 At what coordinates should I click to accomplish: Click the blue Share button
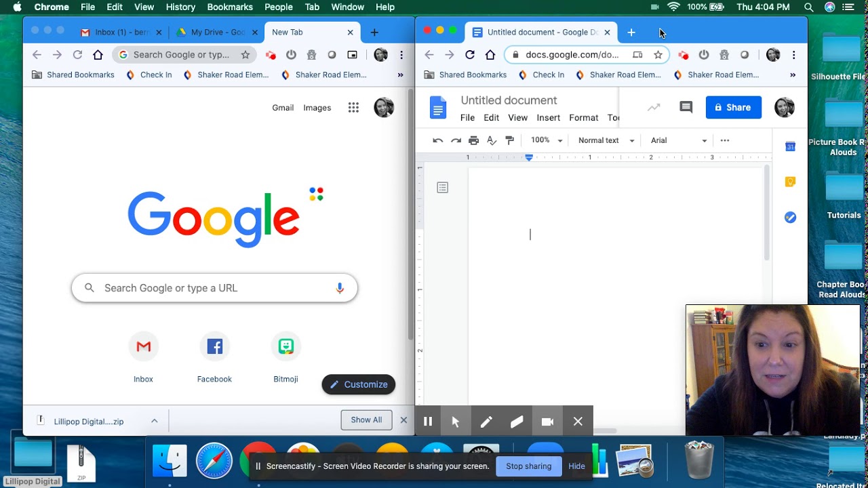point(734,107)
